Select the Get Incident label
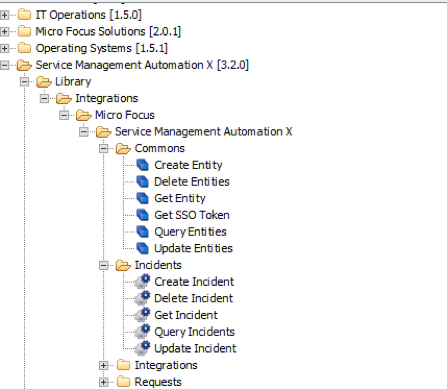The width and height of the screenshot is (447, 389). pyautogui.click(x=186, y=315)
